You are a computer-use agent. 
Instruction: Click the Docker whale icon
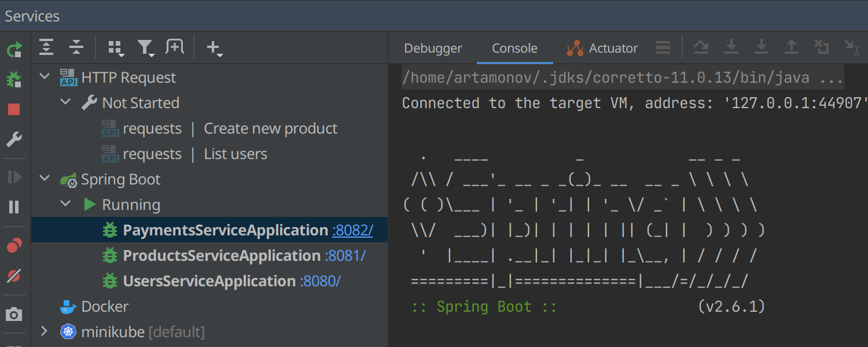[68, 307]
